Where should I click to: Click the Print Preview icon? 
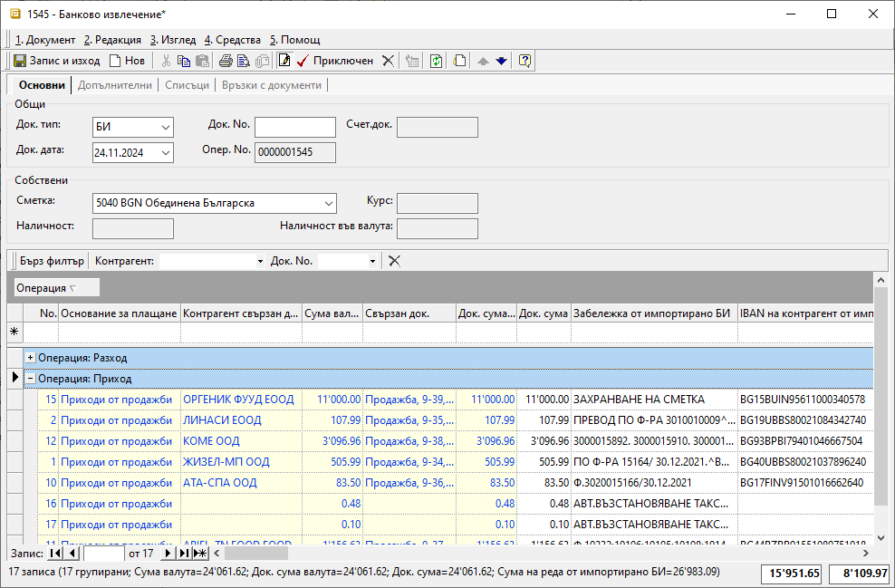tap(245, 61)
